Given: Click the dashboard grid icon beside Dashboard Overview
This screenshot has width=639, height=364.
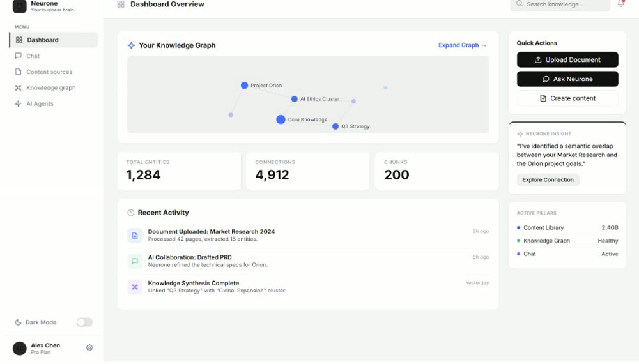Looking at the screenshot, I should tap(121, 4).
